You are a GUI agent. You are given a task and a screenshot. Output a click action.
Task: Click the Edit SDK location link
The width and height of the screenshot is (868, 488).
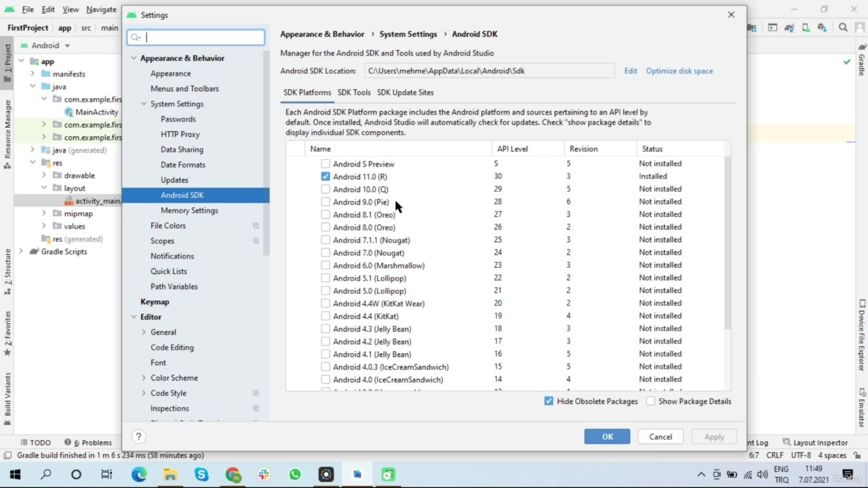tap(631, 71)
